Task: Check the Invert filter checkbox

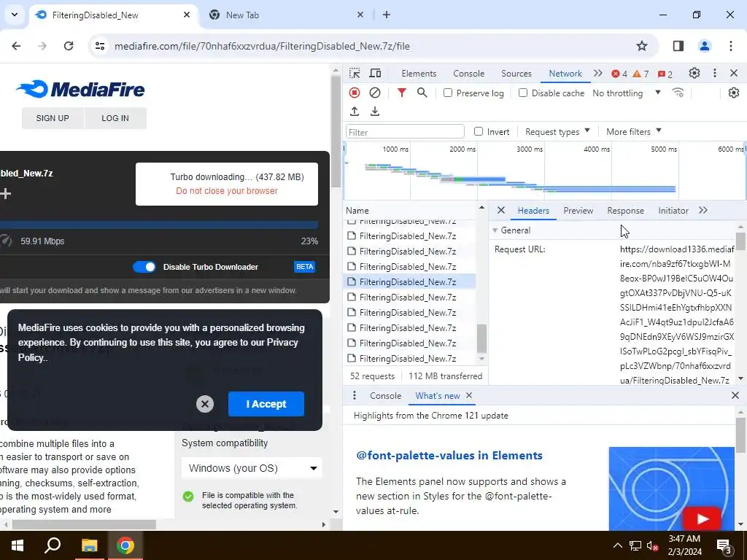Action: tap(479, 131)
